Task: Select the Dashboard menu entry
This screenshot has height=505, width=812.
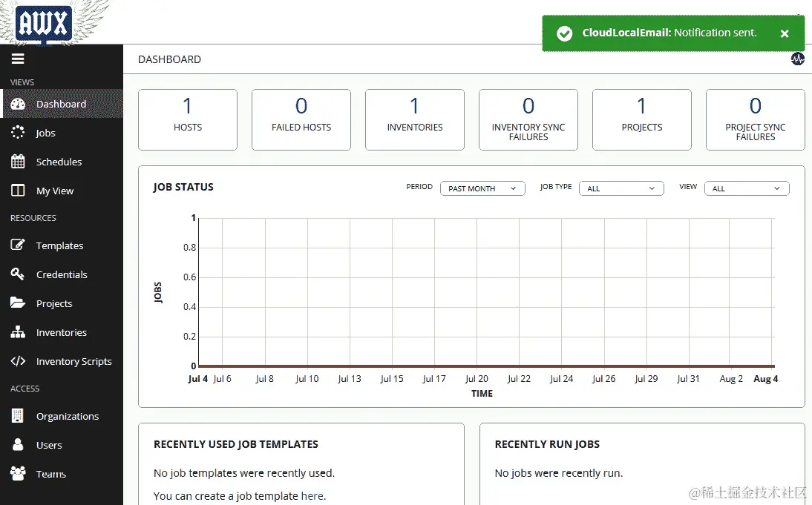Action: (61, 104)
